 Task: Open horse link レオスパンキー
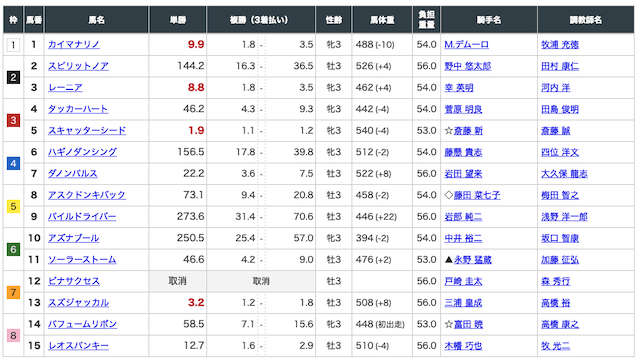(x=78, y=345)
